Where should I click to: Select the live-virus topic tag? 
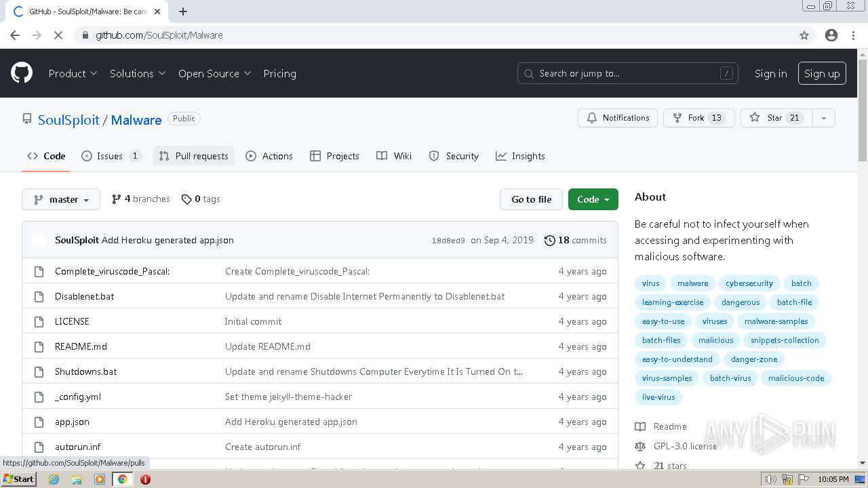pos(658,397)
